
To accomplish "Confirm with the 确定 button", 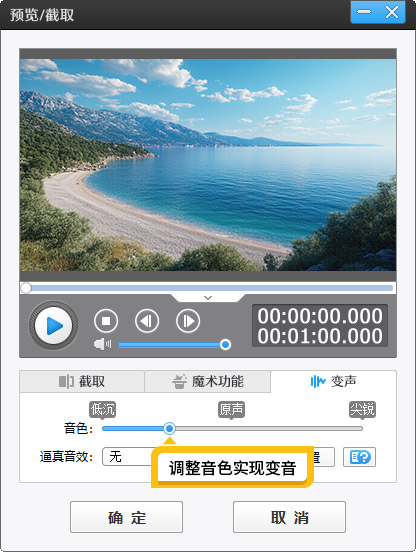I will click(x=126, y=517).
